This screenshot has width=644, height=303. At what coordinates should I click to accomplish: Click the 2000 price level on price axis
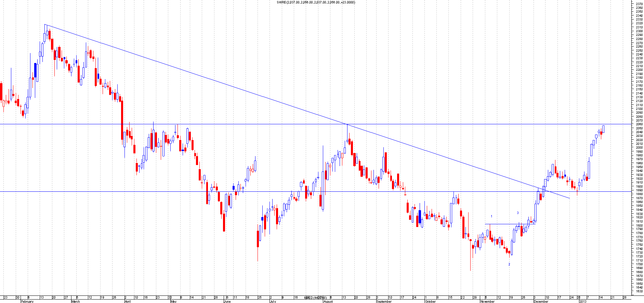[x=639, y=148]
